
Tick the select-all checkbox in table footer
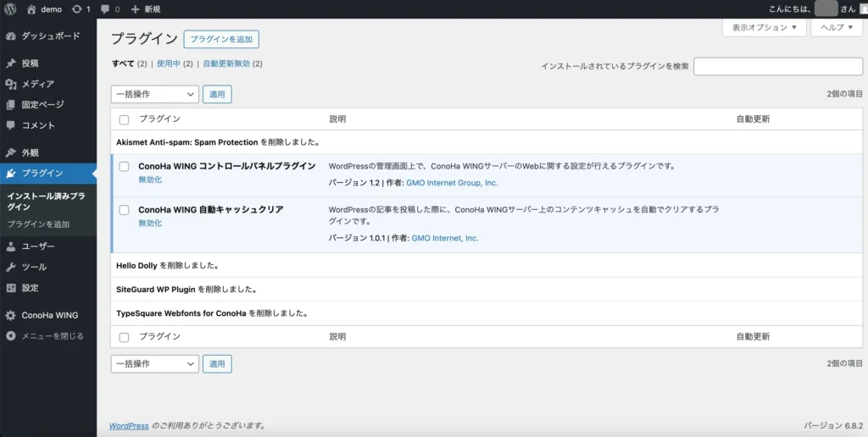[124, 337]
